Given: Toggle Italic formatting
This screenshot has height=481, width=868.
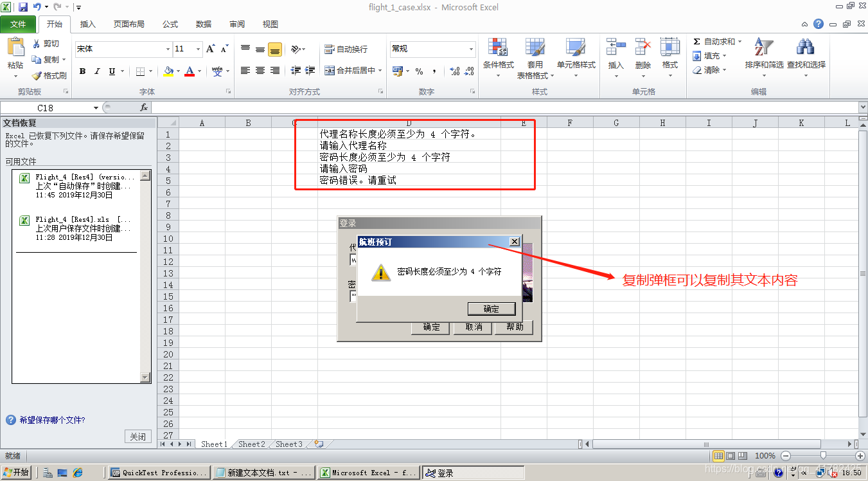Looking at the screenshot, I should (97, 71).
